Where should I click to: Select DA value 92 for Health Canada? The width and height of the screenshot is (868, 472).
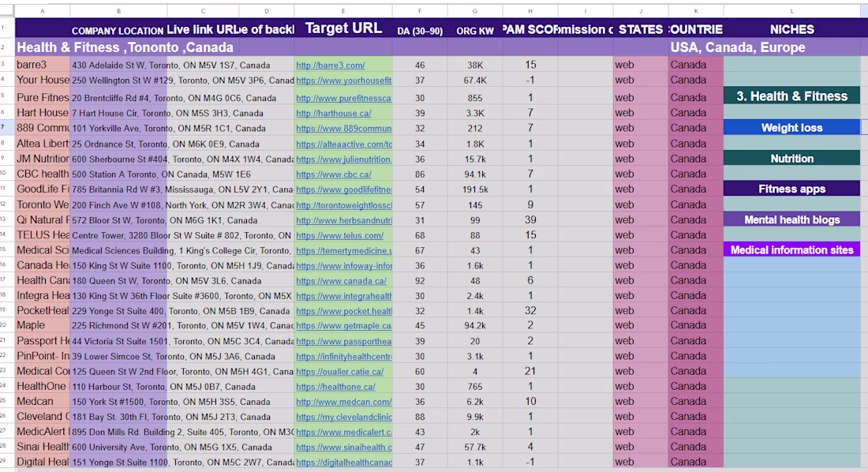click(x=420, y=281)
